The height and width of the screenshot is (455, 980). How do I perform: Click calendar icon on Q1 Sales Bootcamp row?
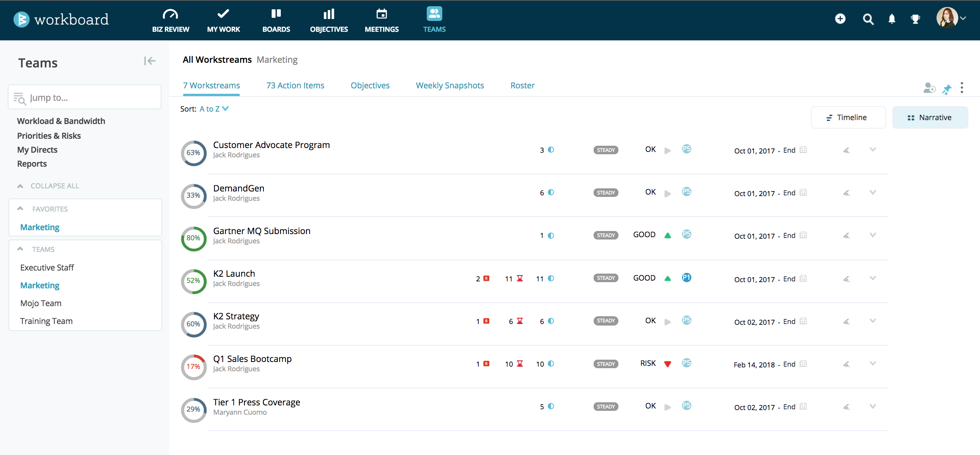803,364
